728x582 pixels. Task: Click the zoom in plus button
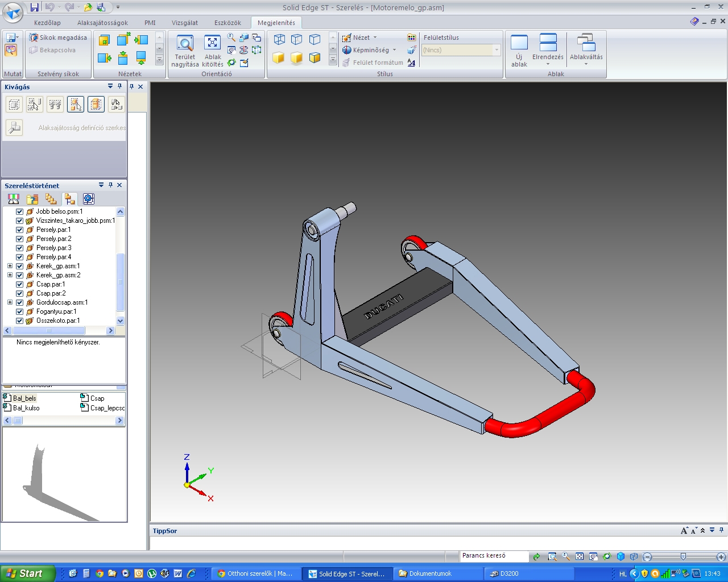click(x=721, y=556)
